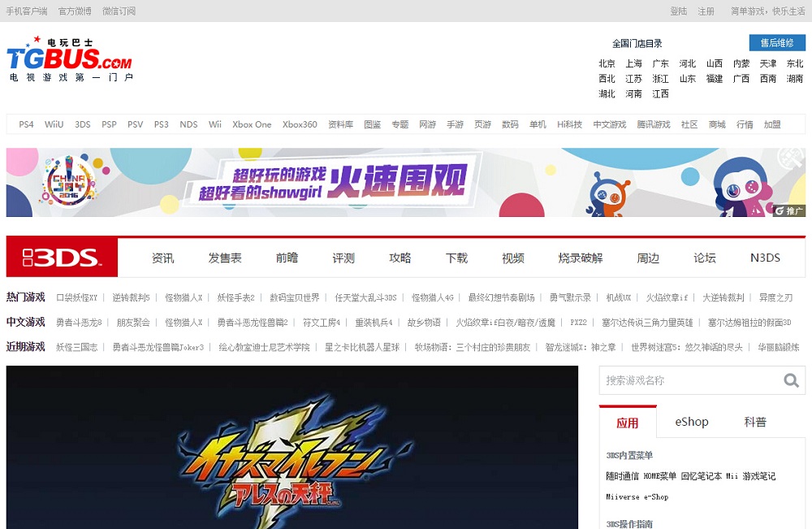Click 官方微博 in top bar

(75, 11)
